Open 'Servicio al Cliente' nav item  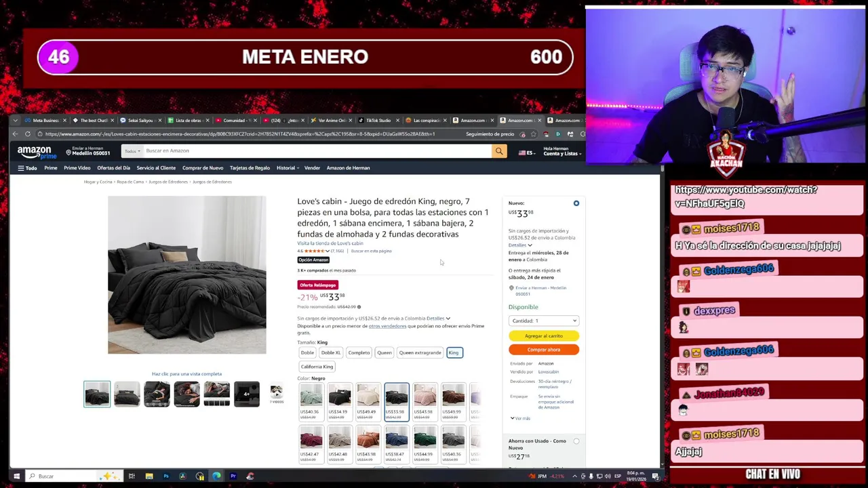tap(156, 168)
